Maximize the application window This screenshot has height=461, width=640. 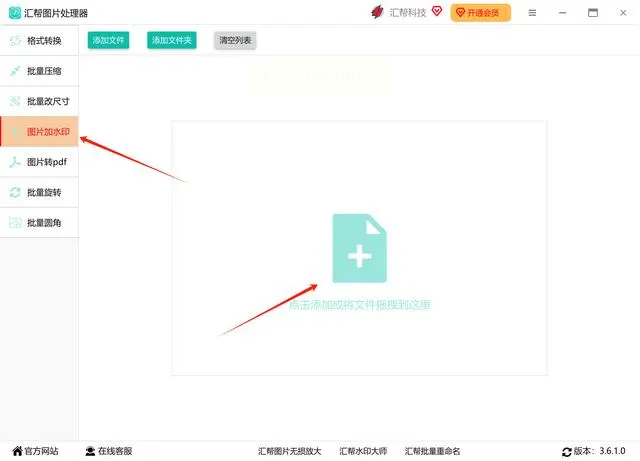tap(593, 13)
